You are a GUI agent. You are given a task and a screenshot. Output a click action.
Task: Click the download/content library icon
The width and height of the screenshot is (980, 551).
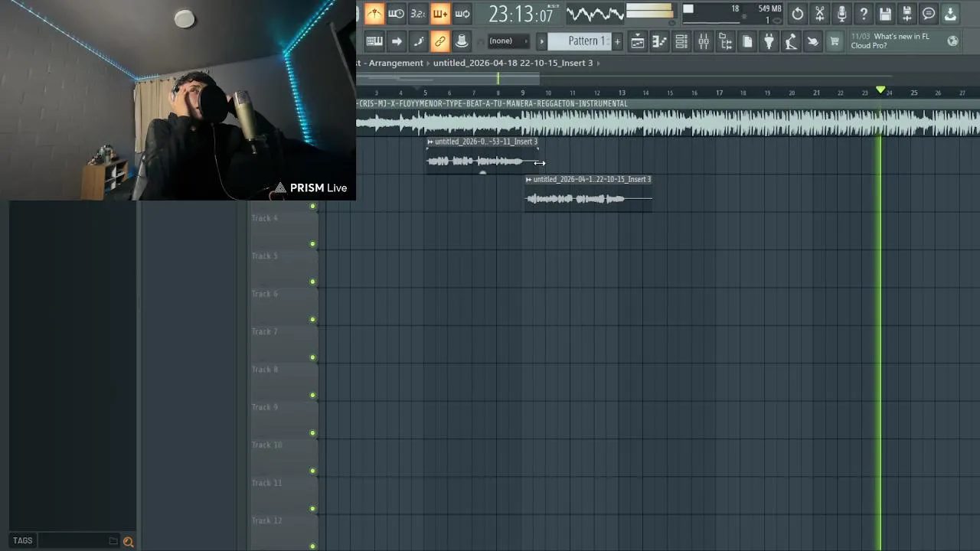[x=951, y=14]
